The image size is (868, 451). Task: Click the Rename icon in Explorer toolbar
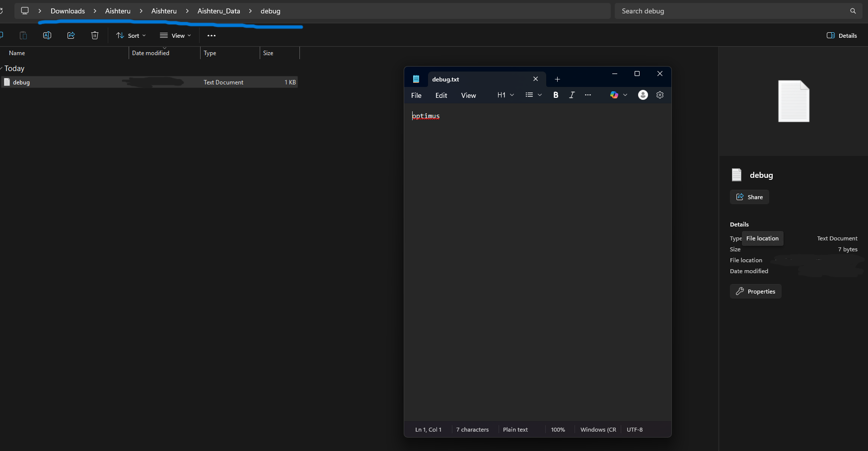pyautogui.click(x=47, y=35)
